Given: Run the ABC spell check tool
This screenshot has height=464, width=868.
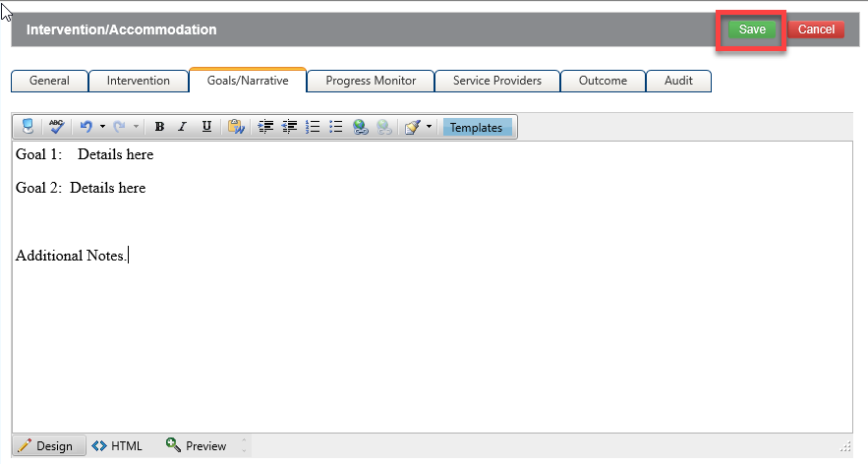Looking at the screenshot, I should click(x=57, y=127).
